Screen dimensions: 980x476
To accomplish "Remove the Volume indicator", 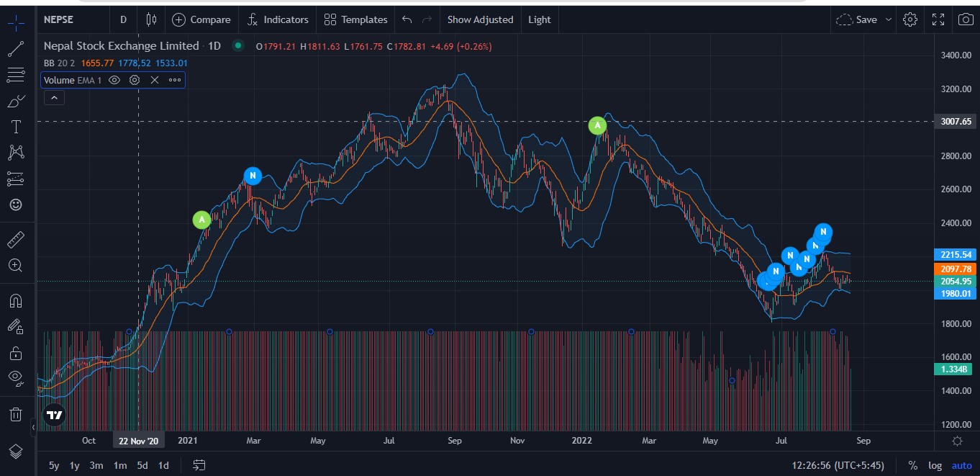I will [154, 80].
